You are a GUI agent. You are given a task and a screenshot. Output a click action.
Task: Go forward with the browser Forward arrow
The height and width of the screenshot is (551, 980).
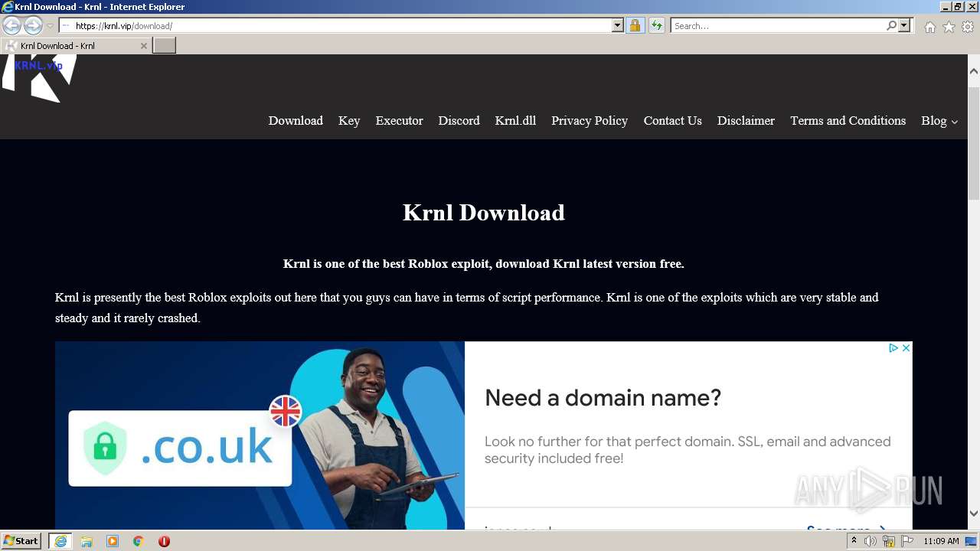pos(33,25)
